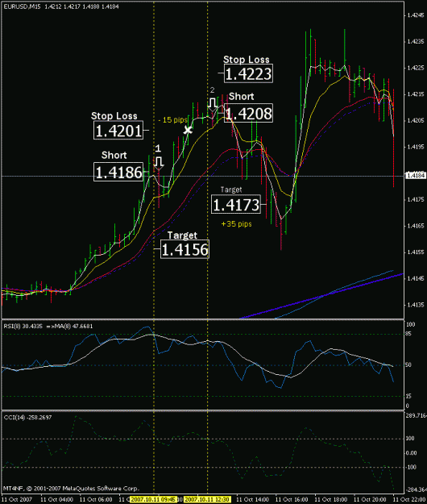Click the RSI level 15 scale label

click(x=408, y=396)
